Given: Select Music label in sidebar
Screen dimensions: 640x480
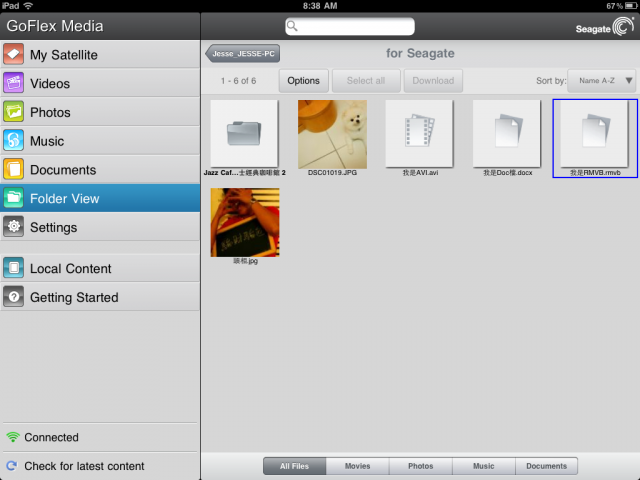Looking at the screenshot, I should click(x=47, y=141).
